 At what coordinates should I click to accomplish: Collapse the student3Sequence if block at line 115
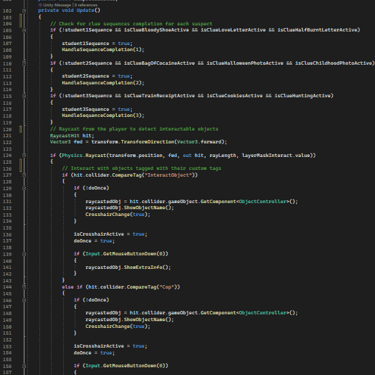pyautogui.click(x=24, y=96)
